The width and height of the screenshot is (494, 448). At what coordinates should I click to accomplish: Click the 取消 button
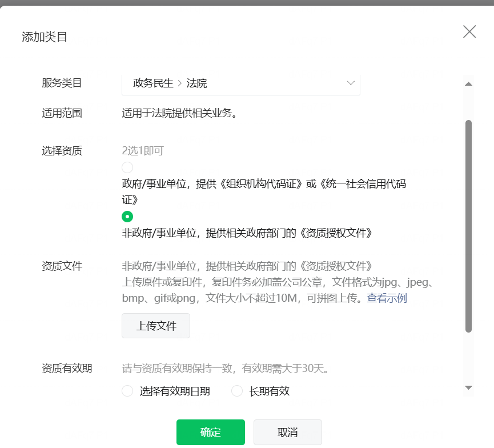click(288, 432)
